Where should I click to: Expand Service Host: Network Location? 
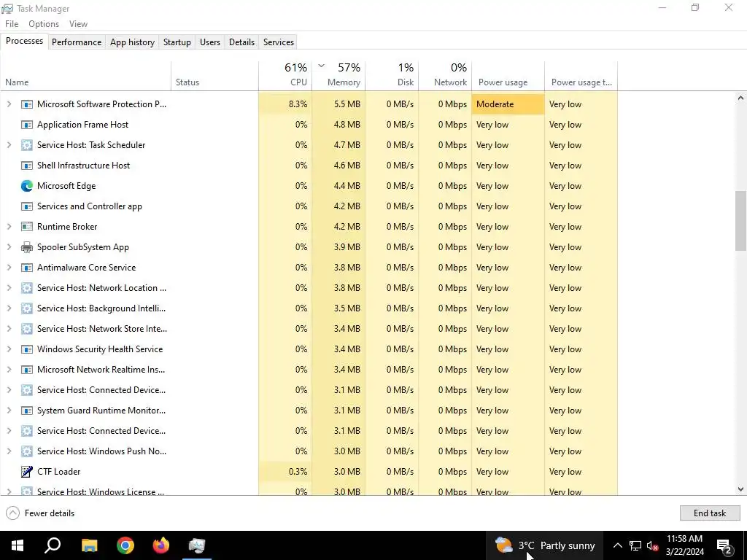coord(9,287)
